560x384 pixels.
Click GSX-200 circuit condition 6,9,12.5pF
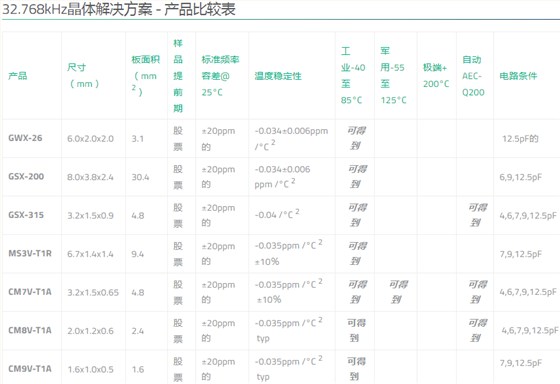click(520, 177)
